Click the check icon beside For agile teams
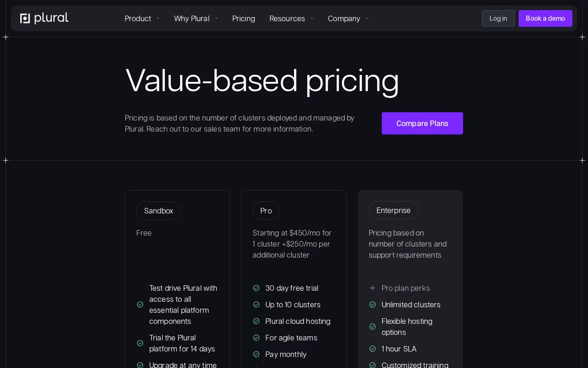 coord(256,338)
